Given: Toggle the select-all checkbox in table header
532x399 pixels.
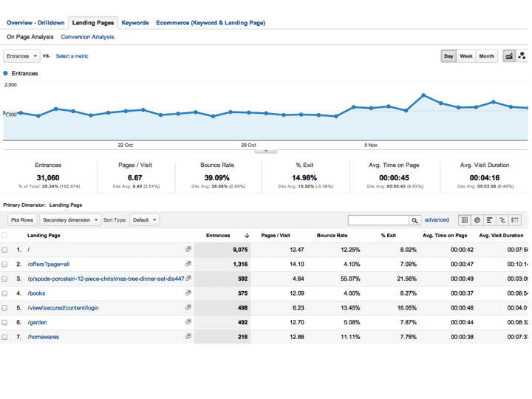Looking at the screenshot, I should coord(4,236).
